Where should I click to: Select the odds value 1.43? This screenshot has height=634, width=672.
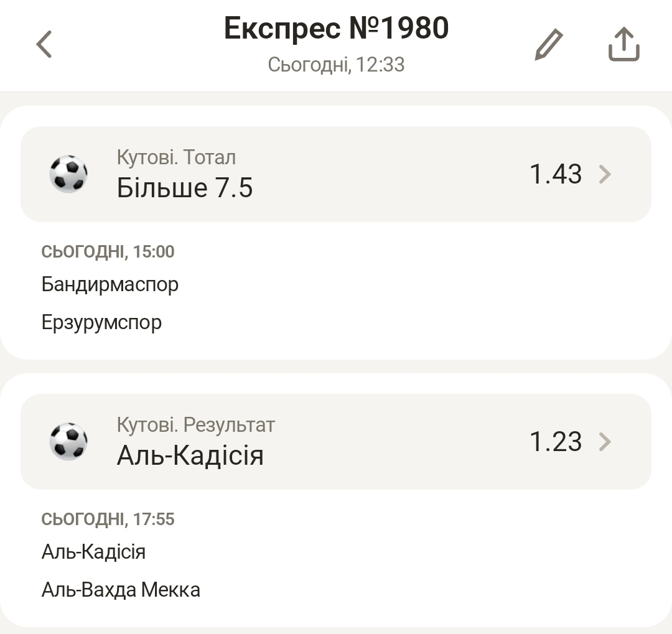coord(556,174)
